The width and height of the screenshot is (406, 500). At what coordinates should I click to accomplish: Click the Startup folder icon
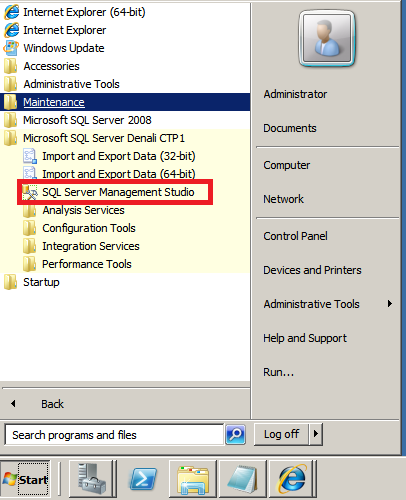11,282
